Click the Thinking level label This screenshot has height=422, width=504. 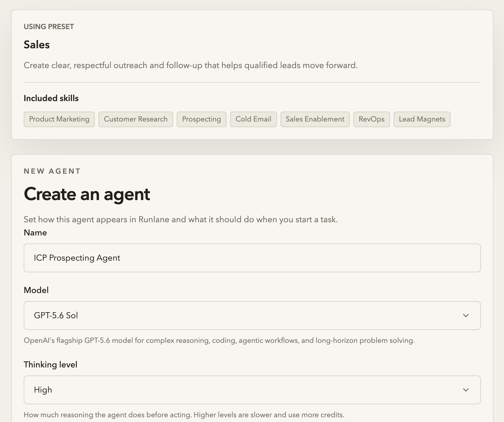click(x=50, y=365)
